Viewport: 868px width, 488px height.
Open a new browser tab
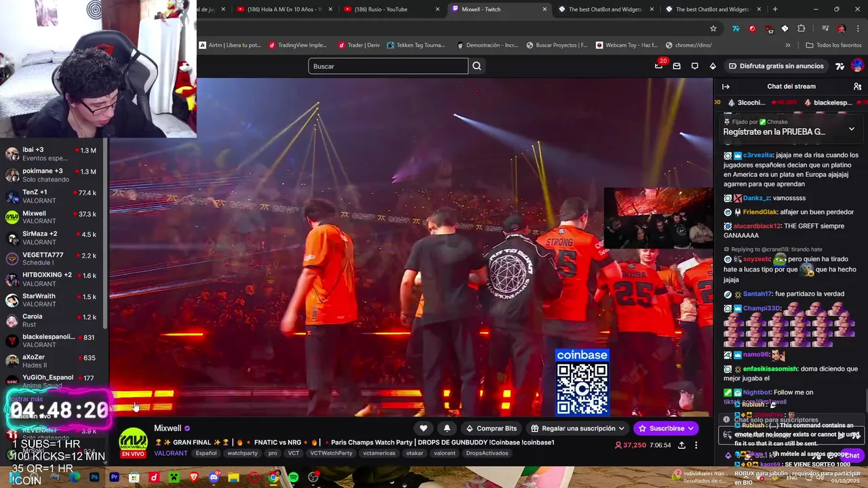point(775,9)
